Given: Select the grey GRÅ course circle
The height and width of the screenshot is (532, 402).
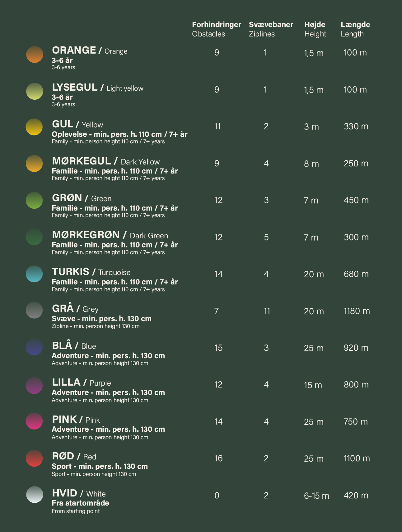Looking at the screenshot, I should click(34, 310).
